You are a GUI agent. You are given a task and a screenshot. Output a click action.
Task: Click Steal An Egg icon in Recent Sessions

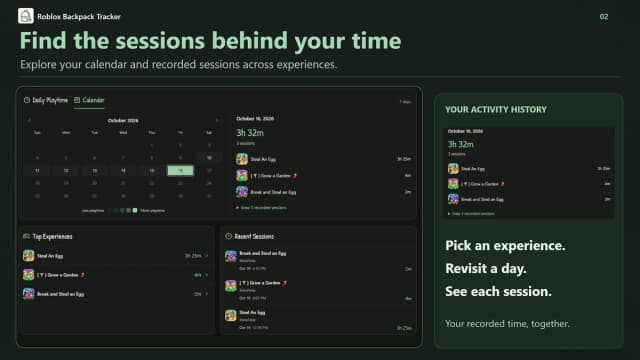(x=231, y=316)
